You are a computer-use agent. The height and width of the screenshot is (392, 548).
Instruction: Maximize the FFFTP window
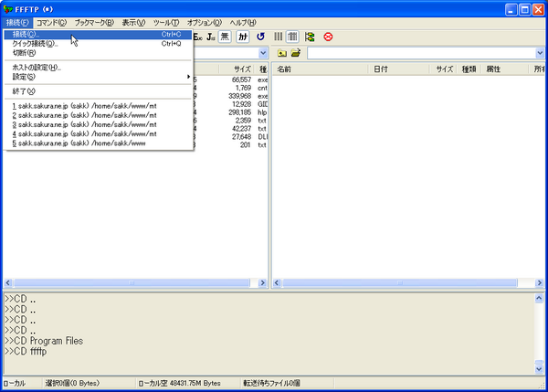[x=524, y=10]
